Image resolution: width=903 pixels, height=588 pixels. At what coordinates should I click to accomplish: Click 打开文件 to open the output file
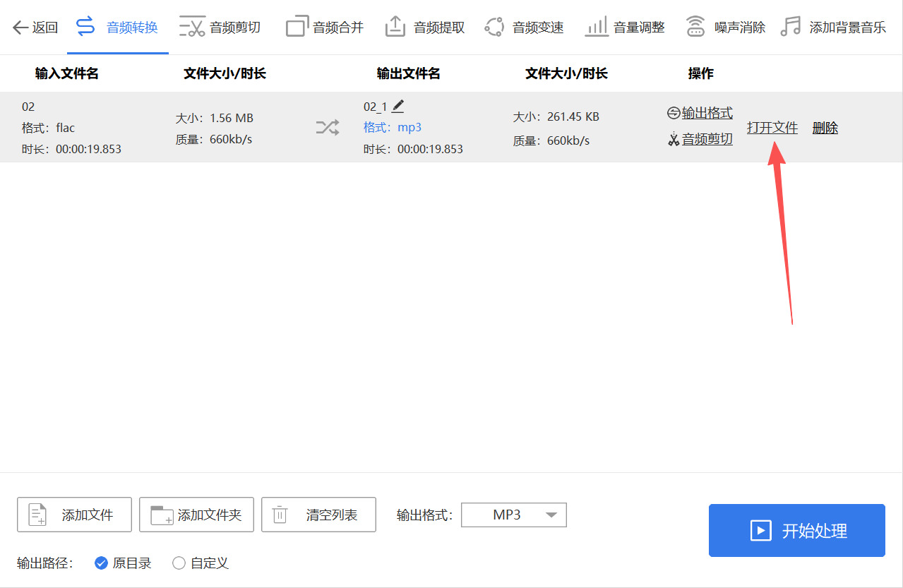[772, 128]
